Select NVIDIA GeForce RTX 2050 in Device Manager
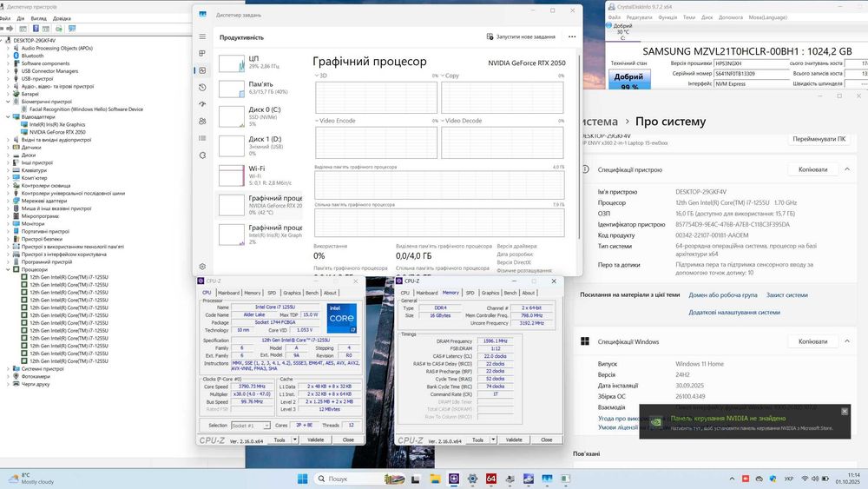 [x=57, y=132]
